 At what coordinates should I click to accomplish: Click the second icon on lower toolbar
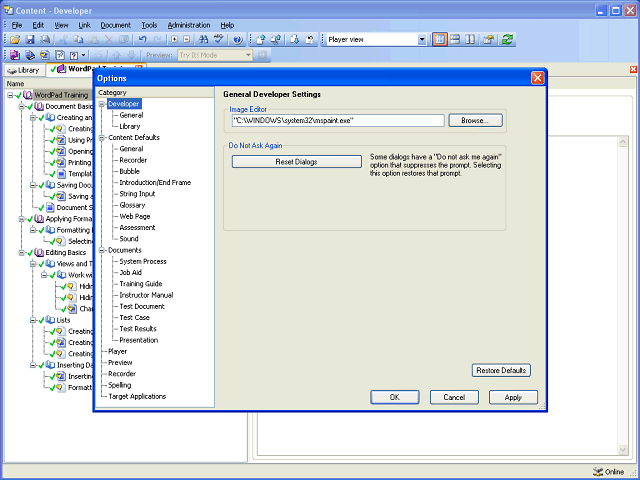tap(30, 55)
